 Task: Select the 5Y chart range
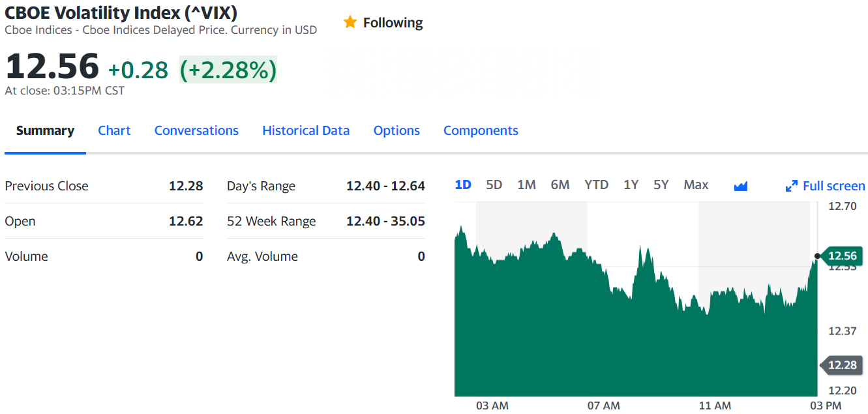[661, 185]
